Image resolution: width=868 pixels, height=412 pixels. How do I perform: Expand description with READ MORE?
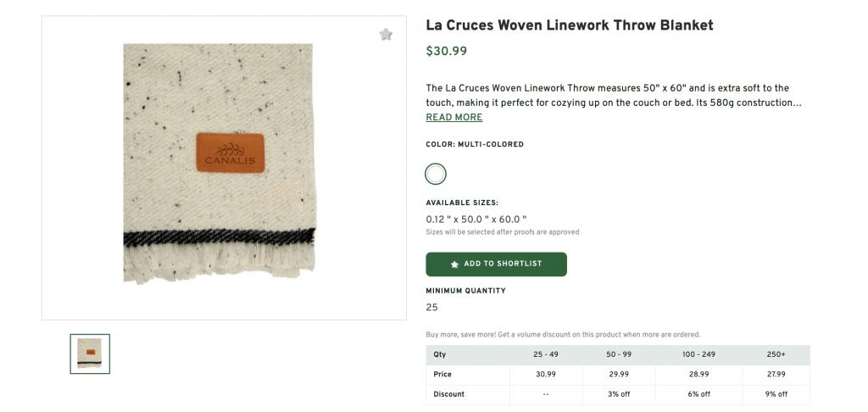453,118
